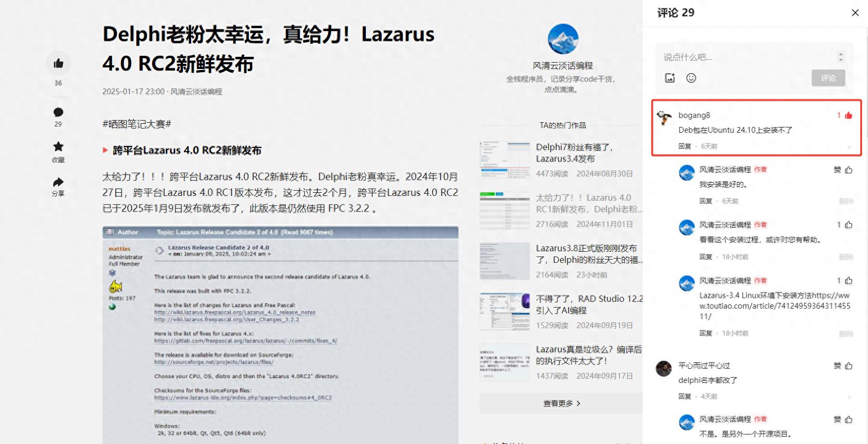The image size is (868, 444).
Task: Click the forum post title 'Lazarus Release Candidate 2 of 4.0'
Action: coord(218,247)
